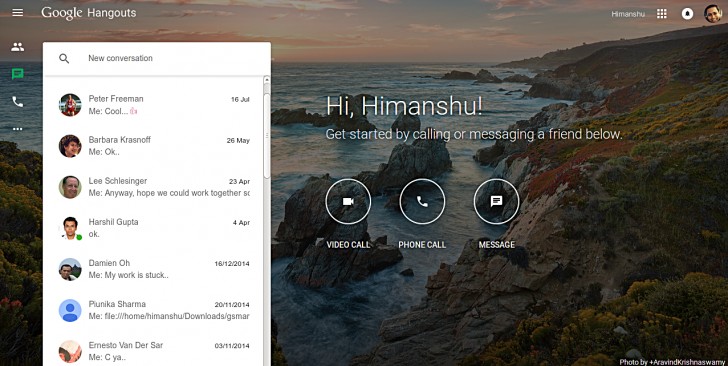Click the 20/11/2014 date
Screen dimensions: 728x366
232,305
